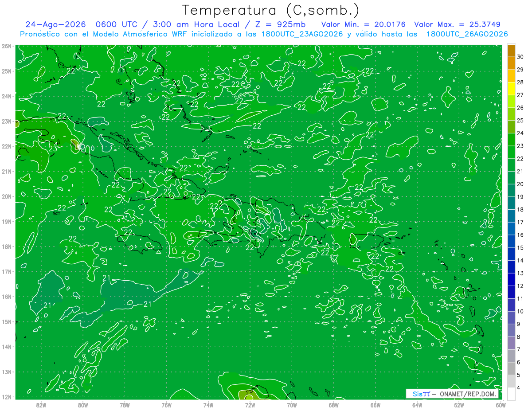Click the legend value label '24'
The width and height of the screenshot is (532, 411).
pos(520,133)
